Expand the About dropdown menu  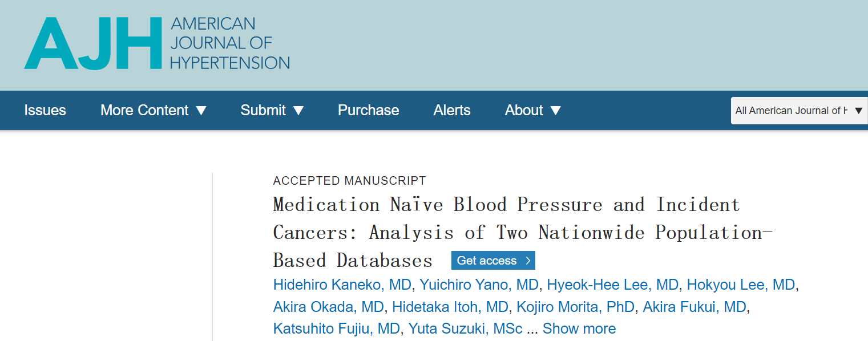[533, 110]
